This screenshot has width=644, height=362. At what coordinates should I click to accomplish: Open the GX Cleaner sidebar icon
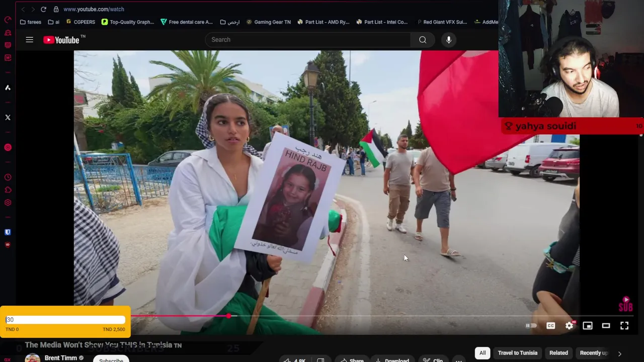(x=8, y=33)
